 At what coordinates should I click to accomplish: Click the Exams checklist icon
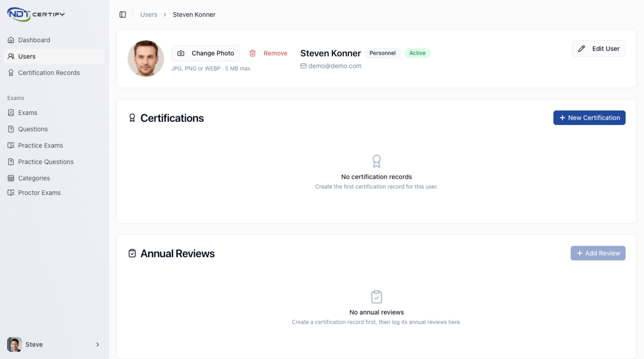click(11, 113)
